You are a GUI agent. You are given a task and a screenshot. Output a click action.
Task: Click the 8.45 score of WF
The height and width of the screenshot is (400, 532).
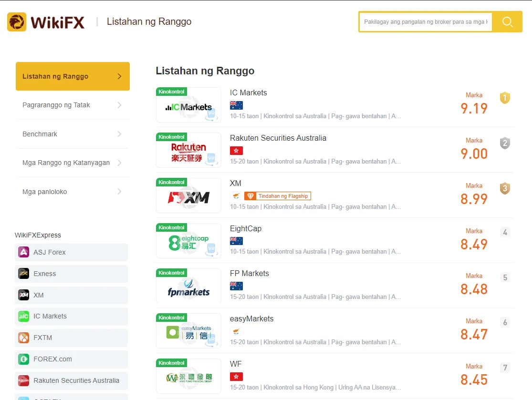click(474, 379)
